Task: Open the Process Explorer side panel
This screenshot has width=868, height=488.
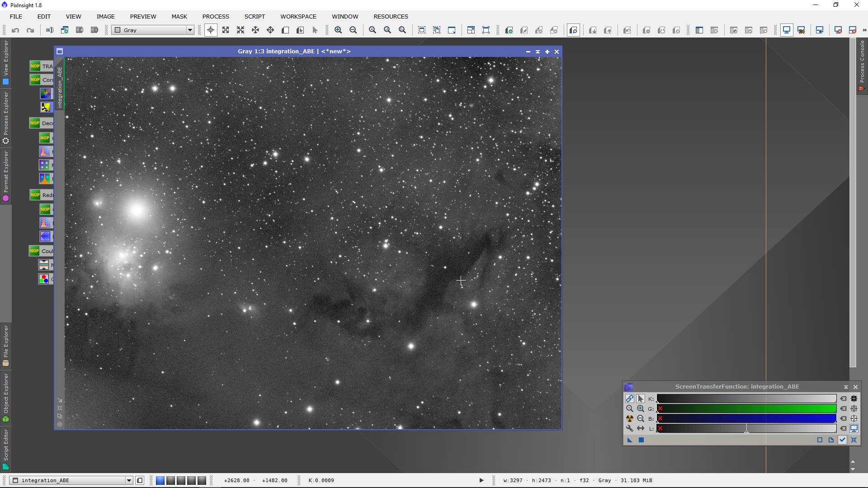Action: point(6,117)
